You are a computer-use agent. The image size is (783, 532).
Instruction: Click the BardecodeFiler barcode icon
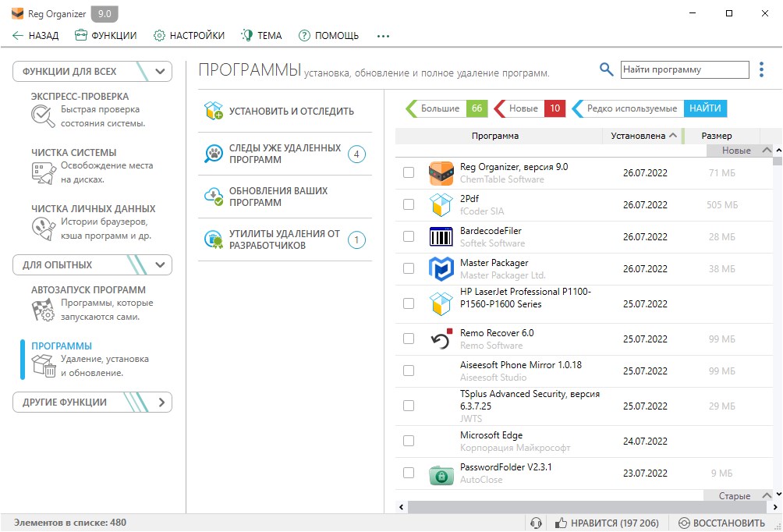441,237
